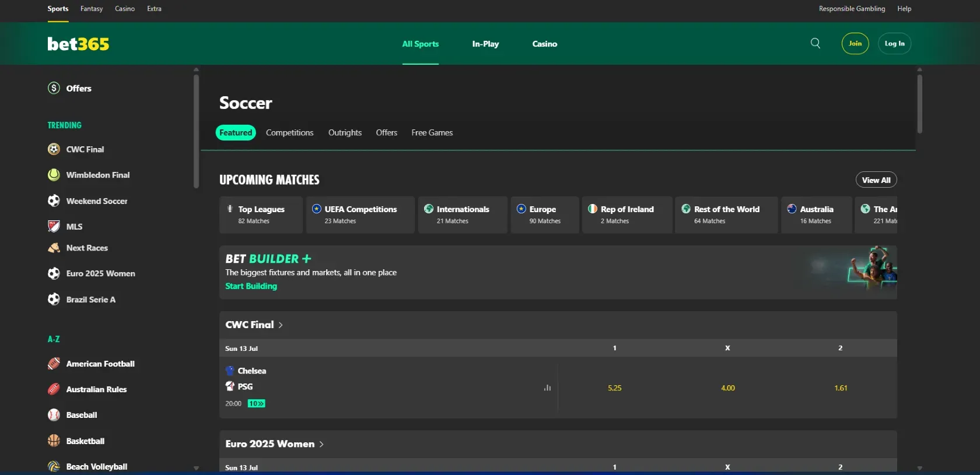Open the top-bar Casino link
This screenshot has height=475, width=980.
125,9
